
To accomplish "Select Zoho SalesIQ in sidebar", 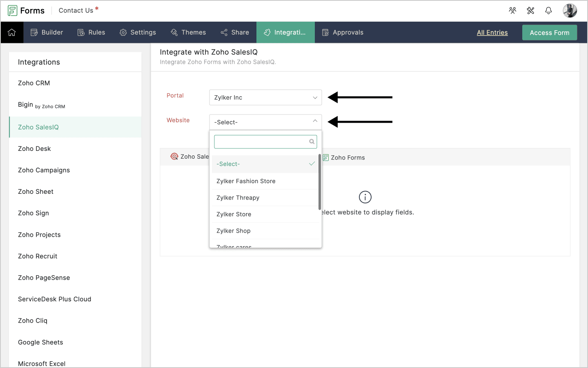I will tap(75, 127).
